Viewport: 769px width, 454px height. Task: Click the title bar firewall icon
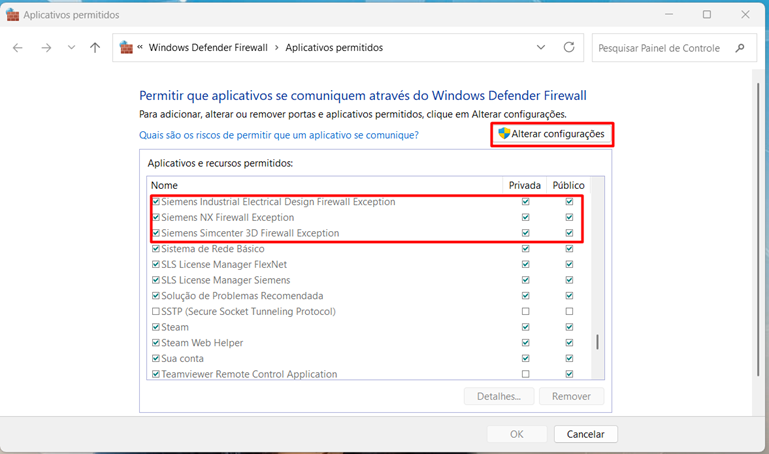(14, 14)
